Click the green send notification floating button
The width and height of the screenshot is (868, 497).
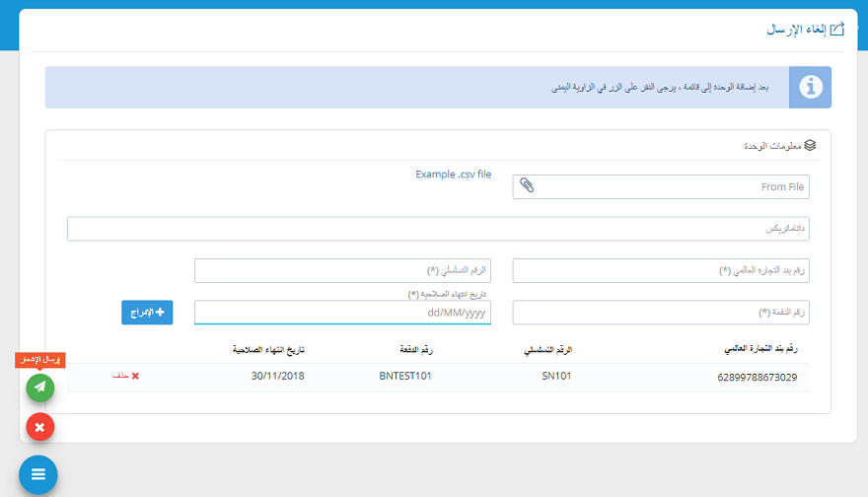pos(39,388)
